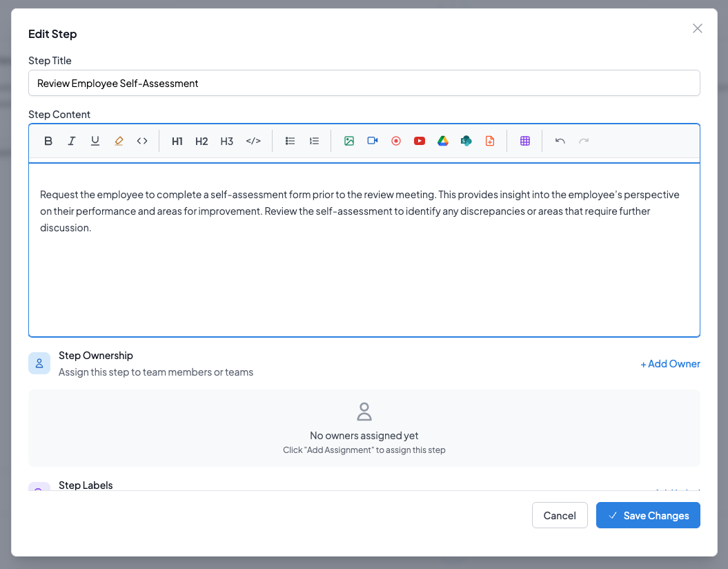Screen dimensions: 728x569
Task: Click the Step Title input field
Action: click(x=364, y=83)
